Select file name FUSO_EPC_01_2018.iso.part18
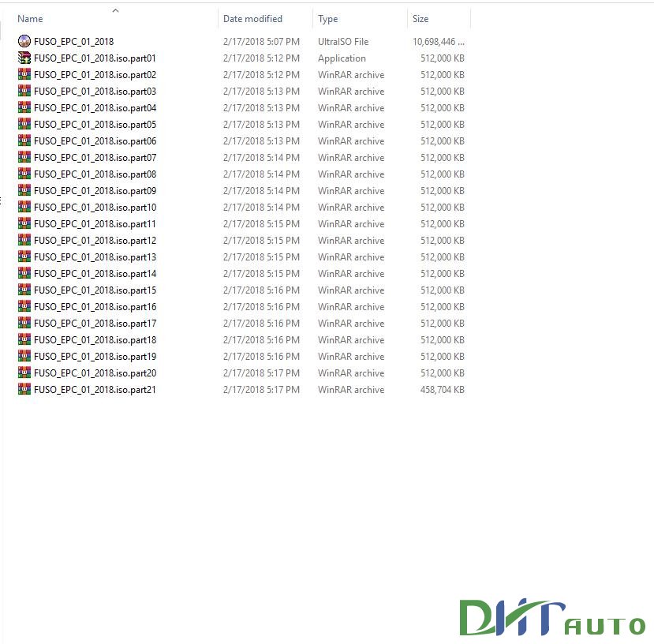 (x=95, y=339)
